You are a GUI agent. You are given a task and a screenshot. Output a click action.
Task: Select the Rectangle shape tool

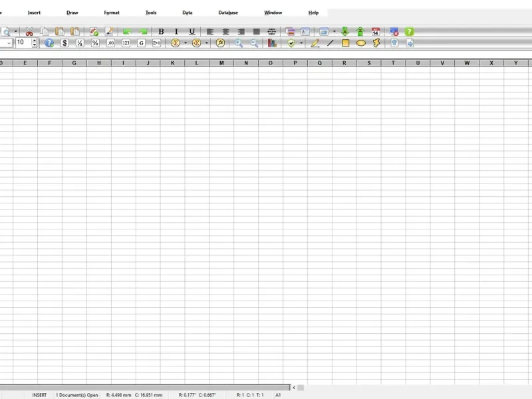[345, 43]
